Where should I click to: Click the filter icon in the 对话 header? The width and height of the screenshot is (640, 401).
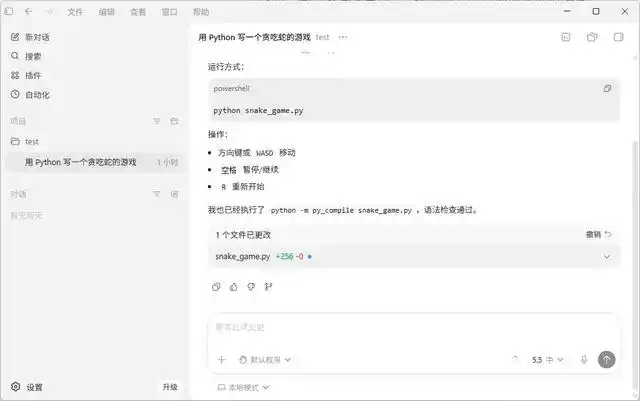(157, 194)
